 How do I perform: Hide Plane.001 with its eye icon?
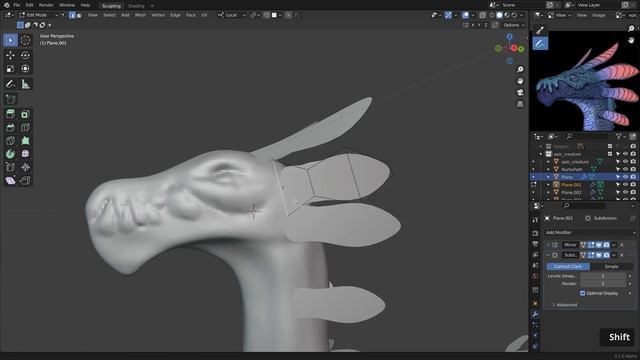point(625,184)
